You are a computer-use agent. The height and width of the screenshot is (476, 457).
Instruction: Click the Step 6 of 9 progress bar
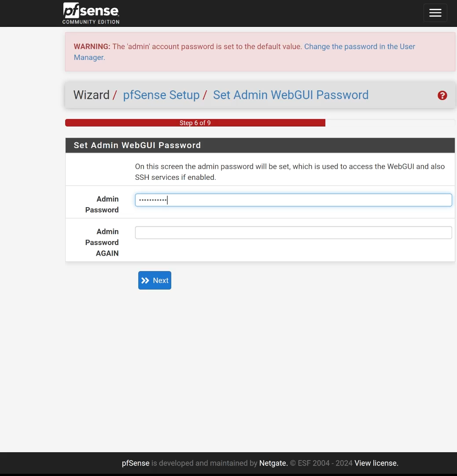[195, 123]
